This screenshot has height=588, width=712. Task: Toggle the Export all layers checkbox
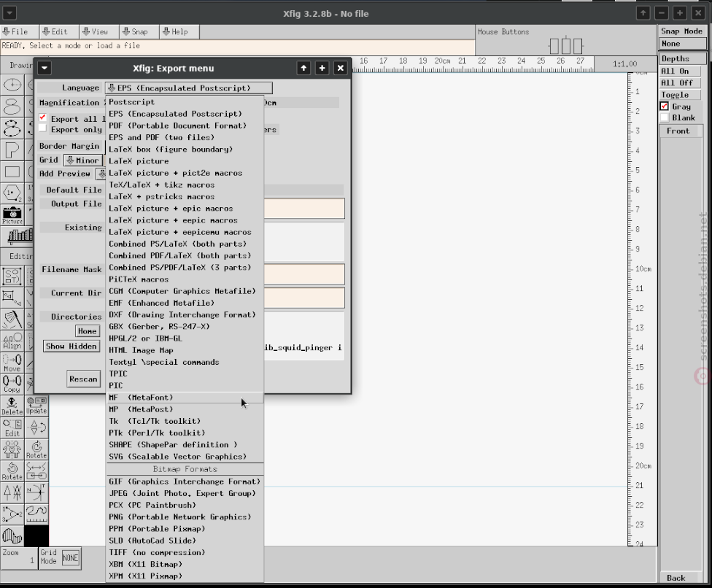[x=43, y=117]
